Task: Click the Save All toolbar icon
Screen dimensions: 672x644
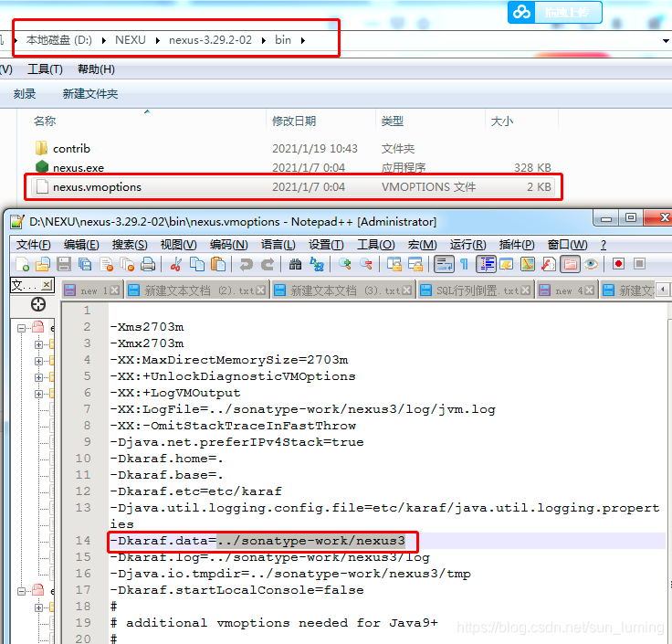Action: 85,264
